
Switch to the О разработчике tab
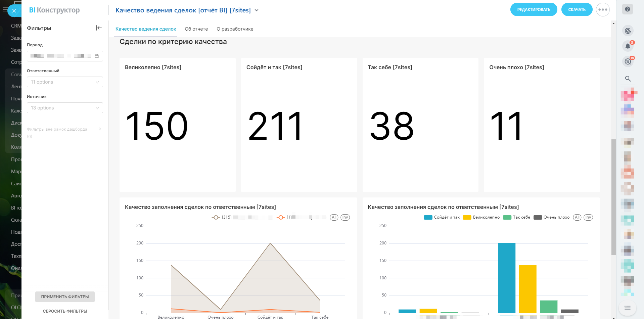click(235, 29)
